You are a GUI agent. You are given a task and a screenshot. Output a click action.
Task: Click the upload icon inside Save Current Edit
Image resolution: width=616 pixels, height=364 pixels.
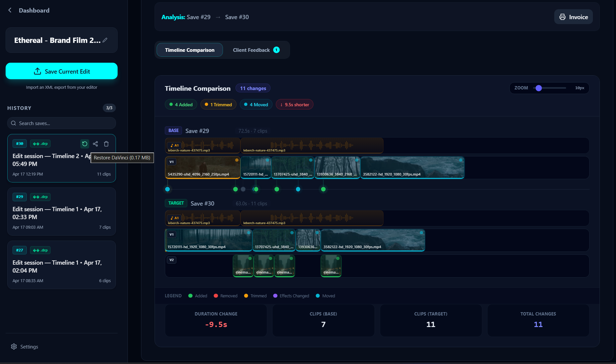point(38,71)
